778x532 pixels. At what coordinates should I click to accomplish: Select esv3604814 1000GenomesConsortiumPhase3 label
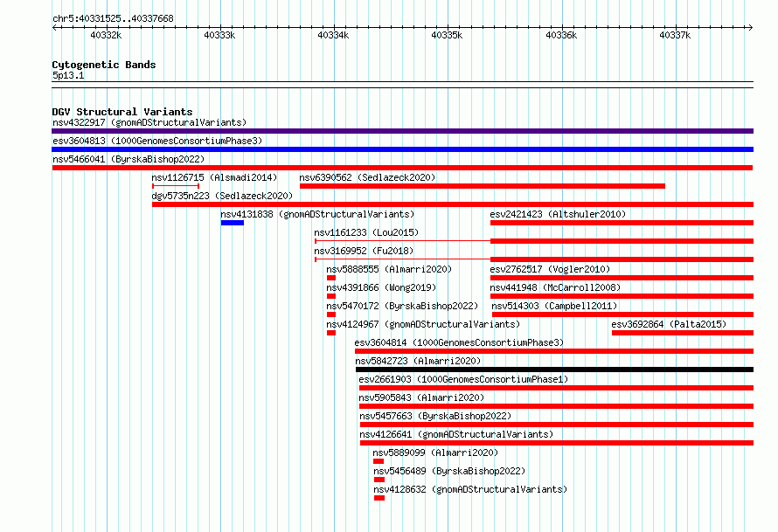tap(459, 342)
